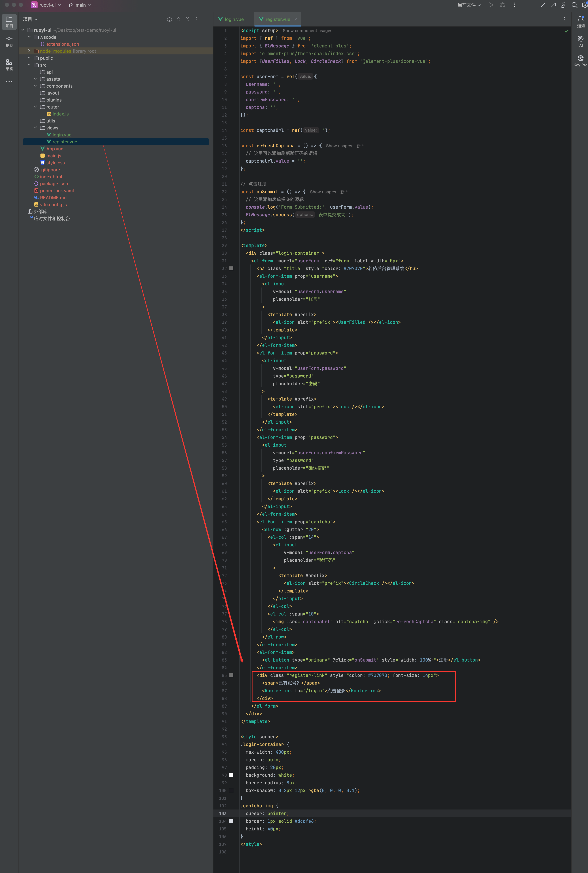588x873 pixels.
Task: Open the border color swatch on line 104
Action: tap(231, 821)
